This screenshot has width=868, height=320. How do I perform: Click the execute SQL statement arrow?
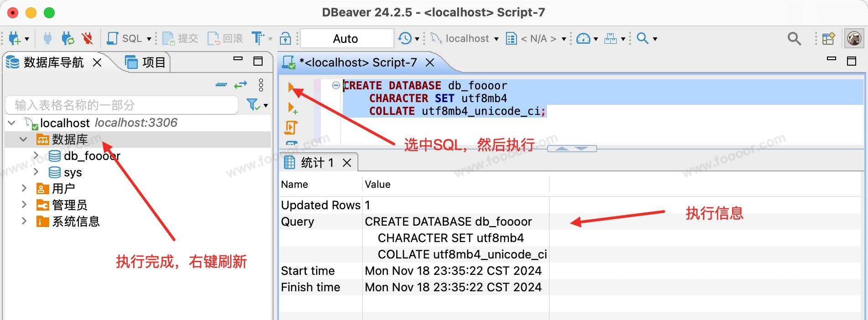coord(291,87)
